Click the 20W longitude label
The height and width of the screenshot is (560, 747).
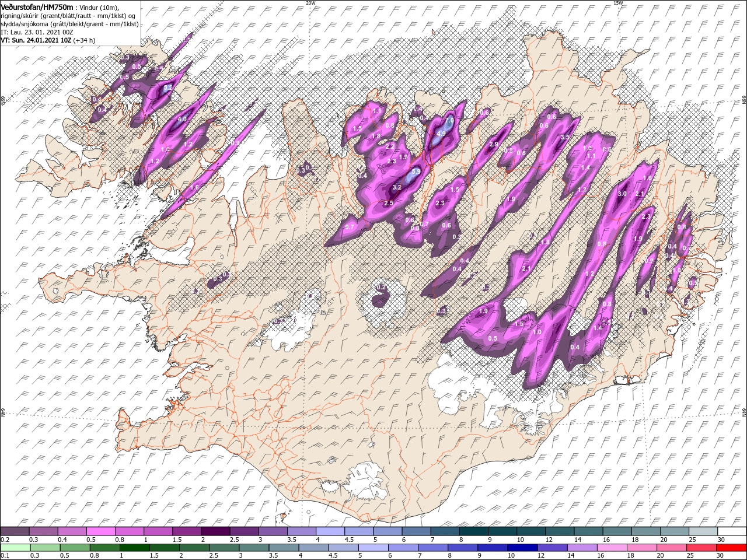pyautogui.click(x=310, y=2)
